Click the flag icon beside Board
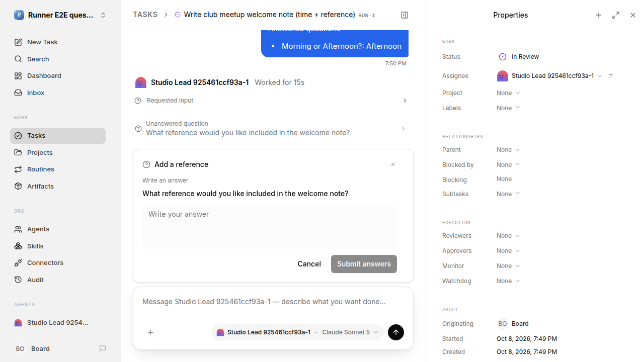This screenshot has width=644, height=362. [103, 349]
